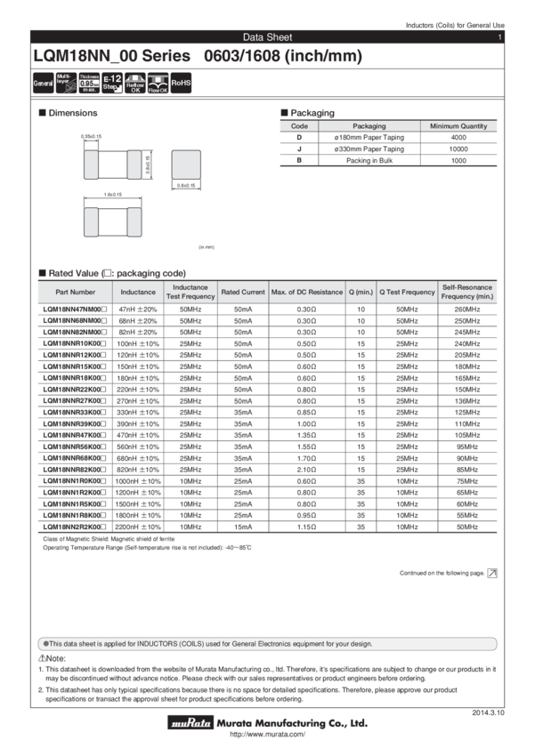Select part number LQM18NNR22K00

click(x=75, y=390)
